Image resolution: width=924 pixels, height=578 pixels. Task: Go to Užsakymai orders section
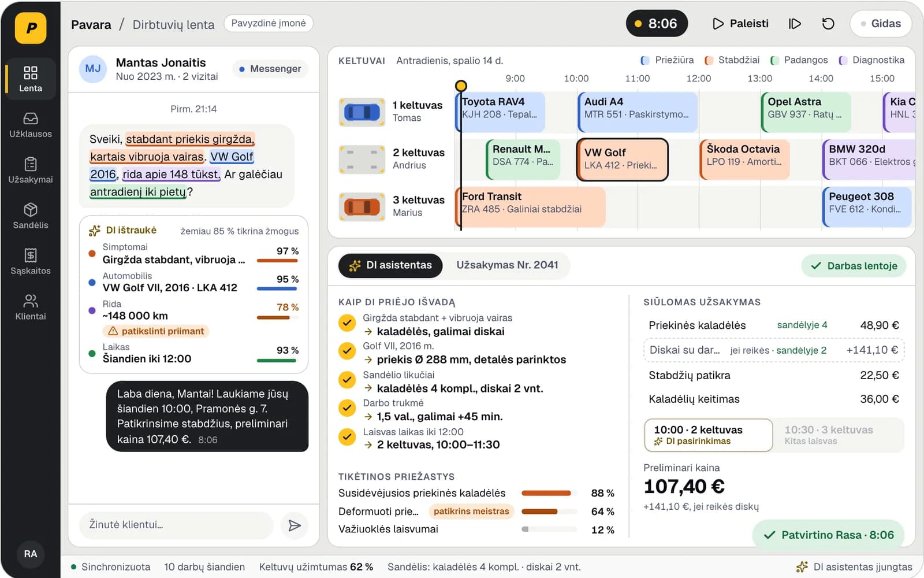pos(31,170)
